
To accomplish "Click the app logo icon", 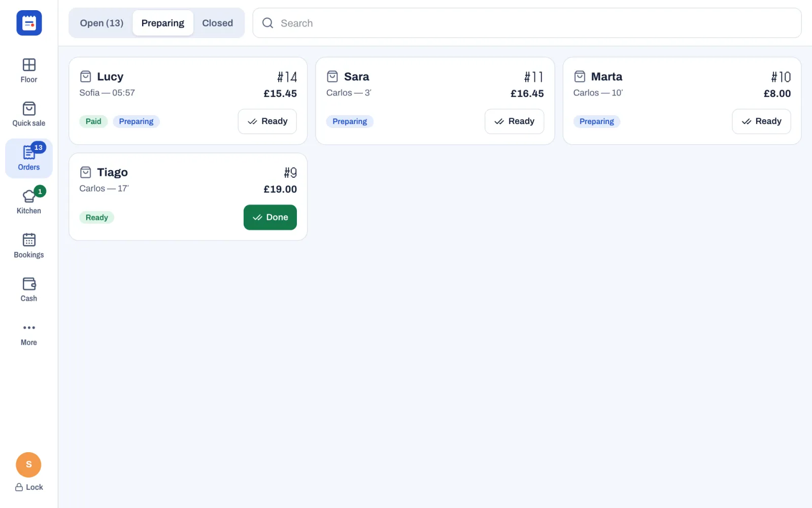I will 29,23.
